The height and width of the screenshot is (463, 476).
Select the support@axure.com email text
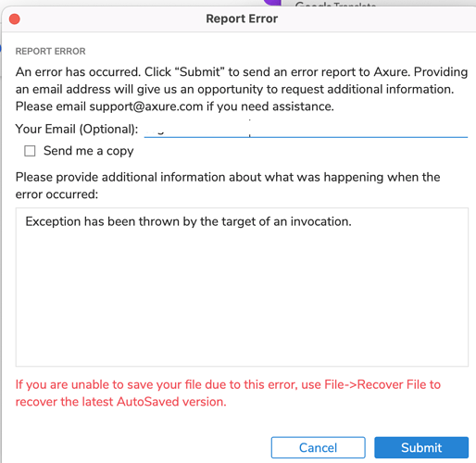point(146,106)
